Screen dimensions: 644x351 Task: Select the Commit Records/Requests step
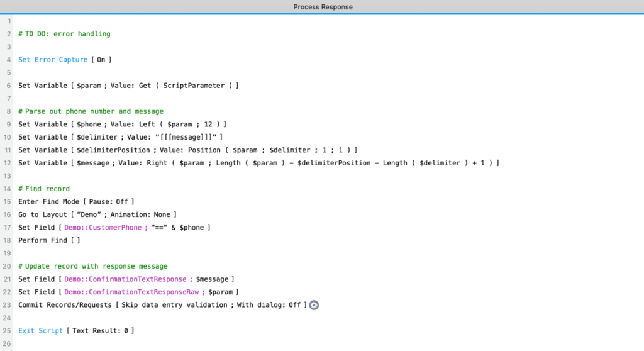162,305
